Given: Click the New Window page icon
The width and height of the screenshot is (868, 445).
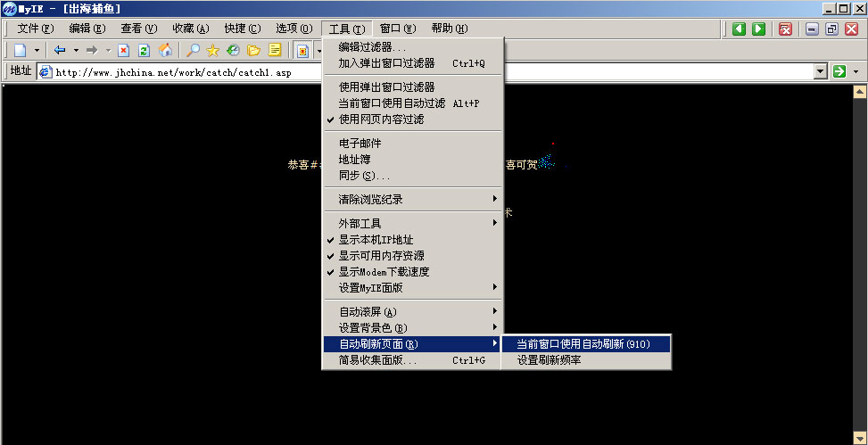Looking at the screenshot, I should 21,50.
